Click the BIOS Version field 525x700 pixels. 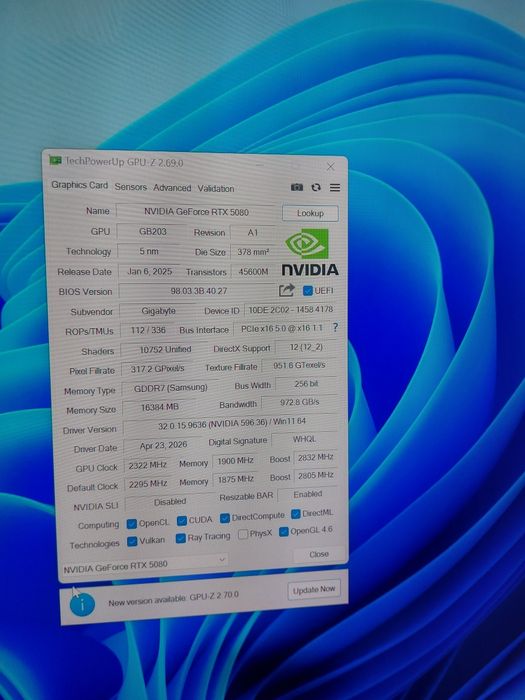click(x=197, y=291)
